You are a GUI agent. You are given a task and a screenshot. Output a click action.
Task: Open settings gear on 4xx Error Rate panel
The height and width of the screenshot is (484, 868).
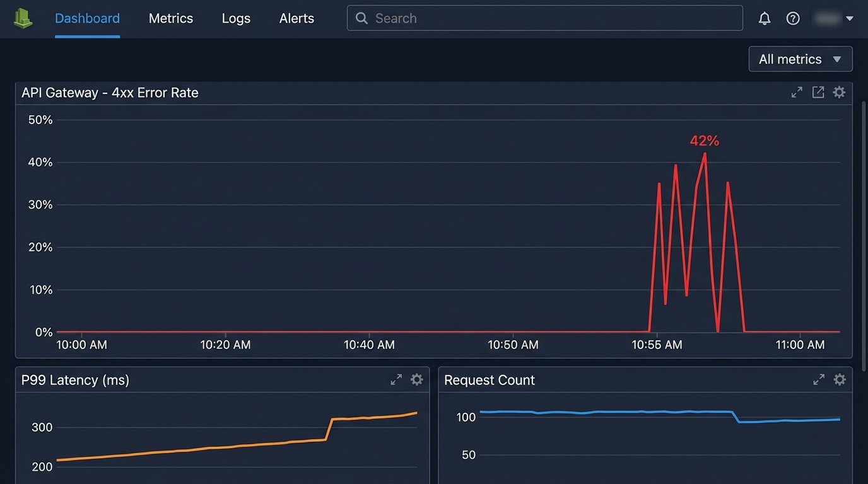tap(839, 92)
